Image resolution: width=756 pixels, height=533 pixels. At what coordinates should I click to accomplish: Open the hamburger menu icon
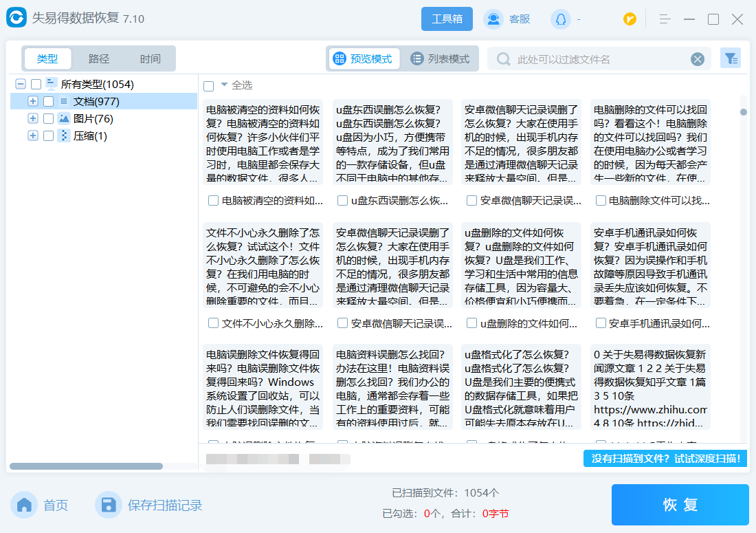[x=665, y=19]
